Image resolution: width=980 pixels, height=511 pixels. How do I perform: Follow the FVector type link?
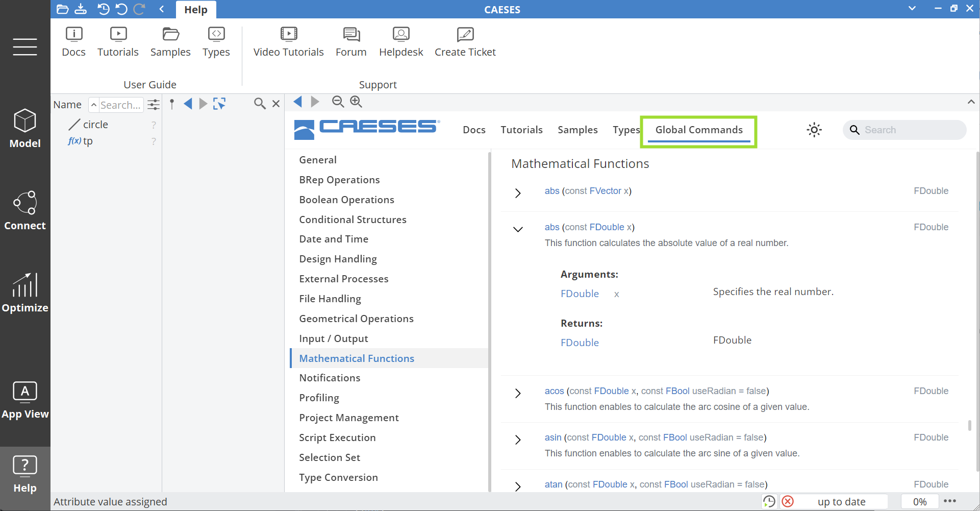605,191
